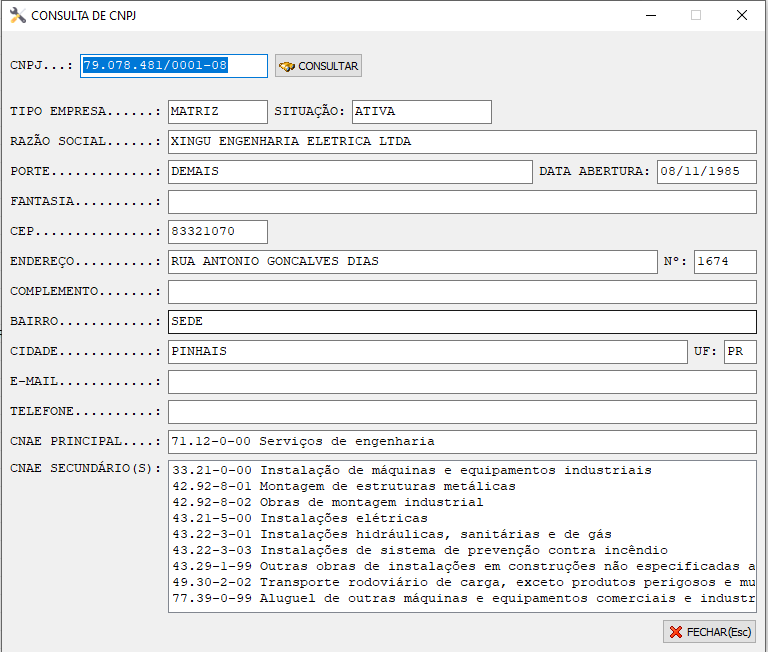The image size is (768, 652).
Task: Select CNAE line 49.30-2-02 Transporte rodoviário
Action: point(463,582)
